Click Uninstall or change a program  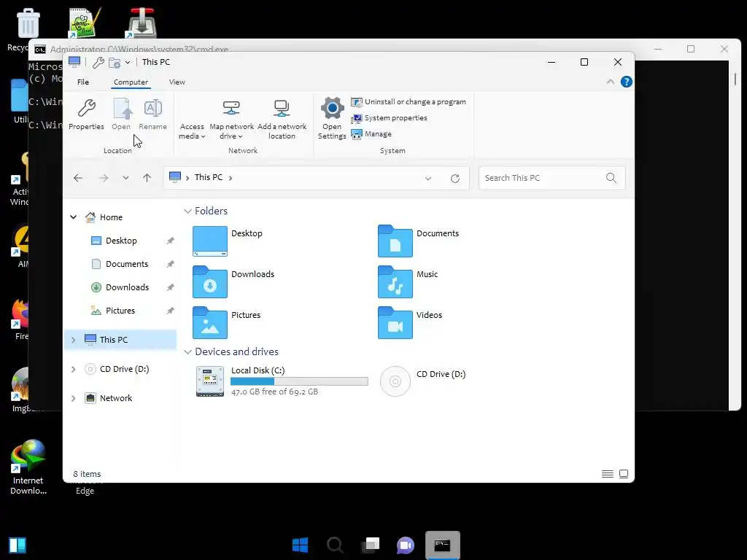coord(409,102)
